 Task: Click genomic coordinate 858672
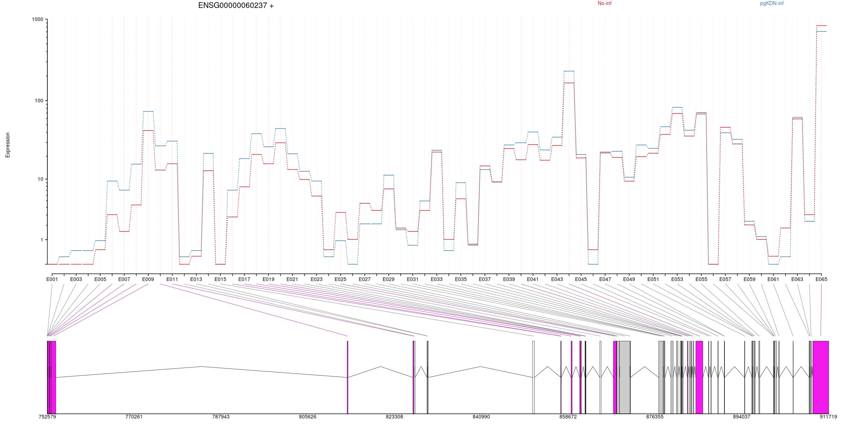tap(568, 417)
